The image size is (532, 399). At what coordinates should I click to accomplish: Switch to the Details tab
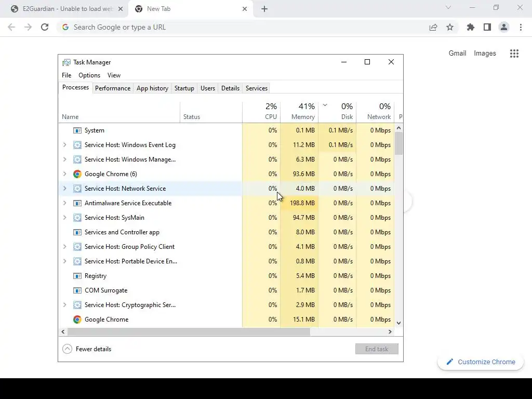pyautogui.click(x=230, y=88)
